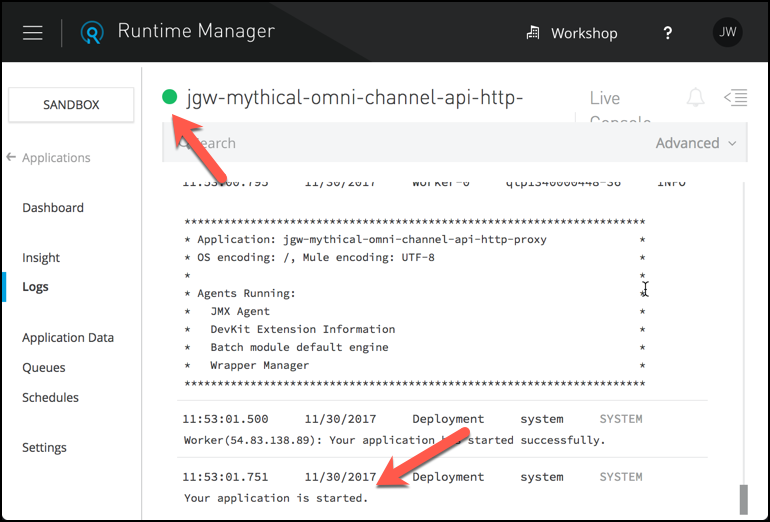The image size is (770, 522).
Task: Open the Application Data section
Action: [68, 338]
